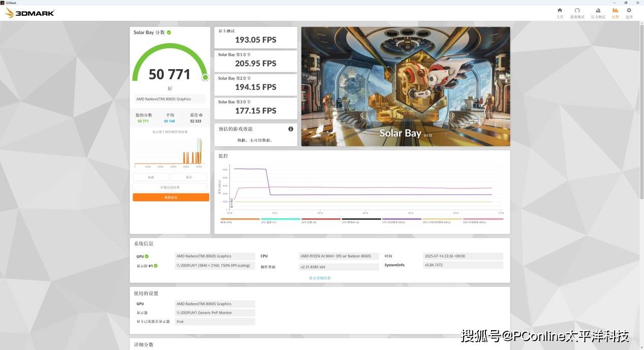
Task: Click the 2025-07-14 23:36 time field
Action: point(463,257)
